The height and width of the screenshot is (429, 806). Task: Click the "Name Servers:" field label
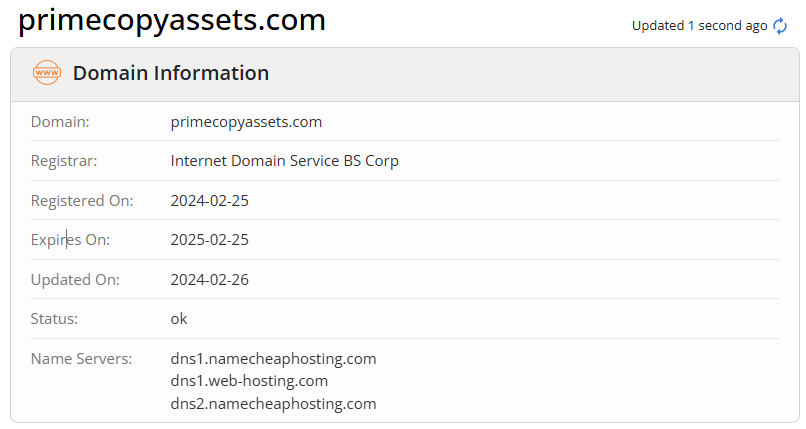point(81,358)
